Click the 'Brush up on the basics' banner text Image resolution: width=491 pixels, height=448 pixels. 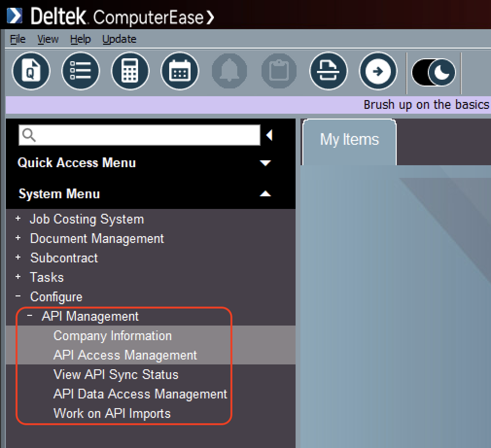tap(426, 104)
